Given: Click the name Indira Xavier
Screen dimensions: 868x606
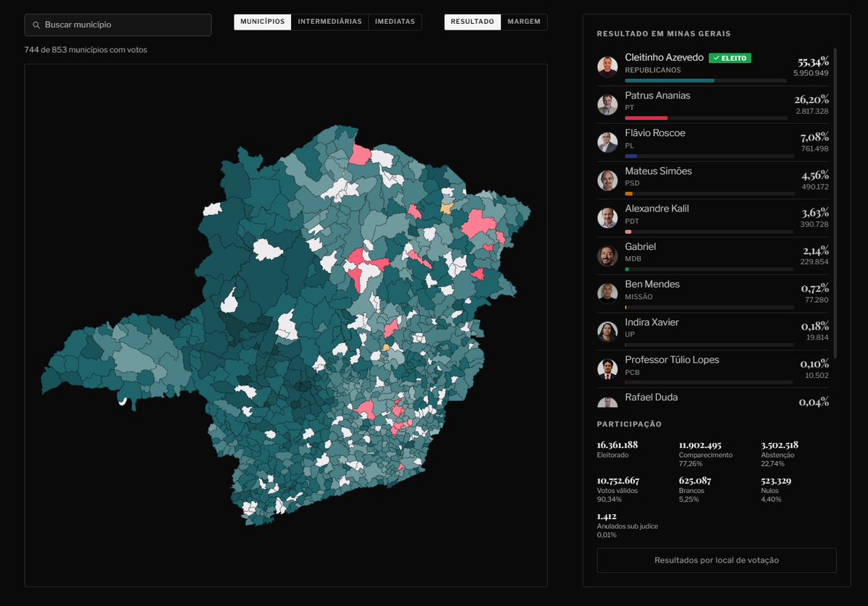Looking at the screenshot, I should [652, 322].
